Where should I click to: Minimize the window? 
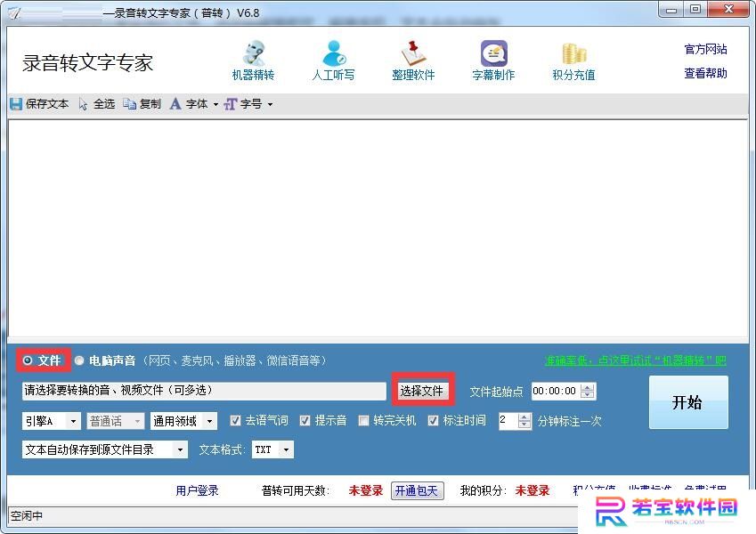point(671,10)
